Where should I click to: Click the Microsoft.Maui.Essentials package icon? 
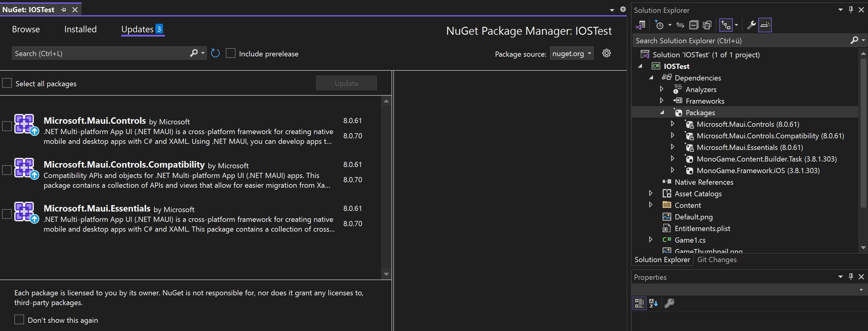coord(26,212)
